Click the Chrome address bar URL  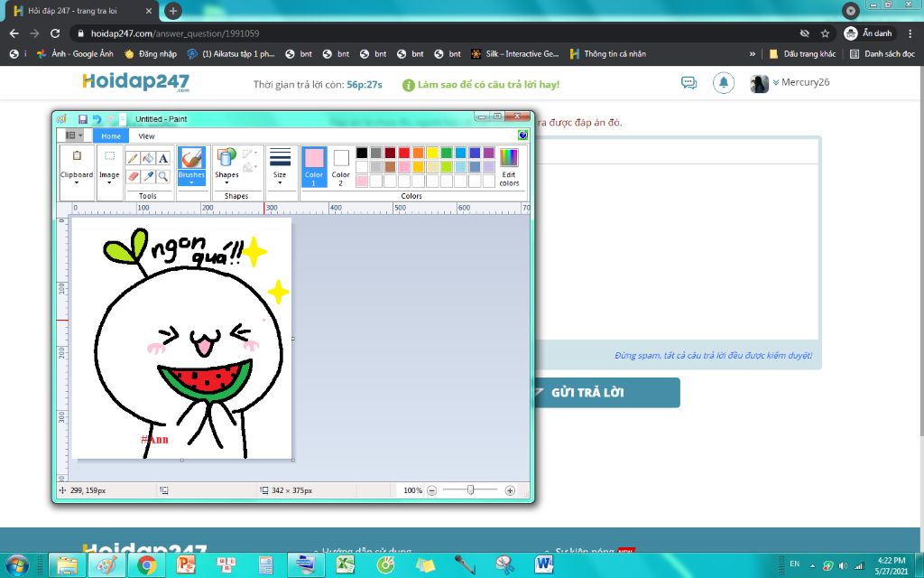pyautogui.click(x=175, y=33)
